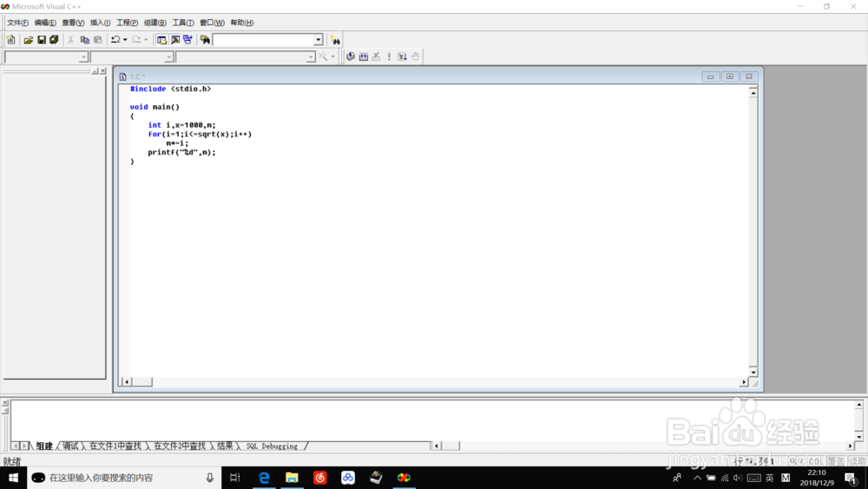The width and height of the screenshot is (868, 489).
Task: Toggle the Output pane button
Action: [x=175, y=40]
